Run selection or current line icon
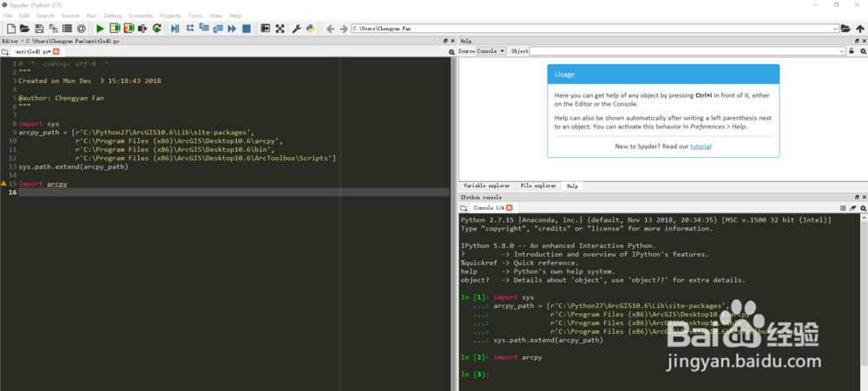 tap(143, 29)
